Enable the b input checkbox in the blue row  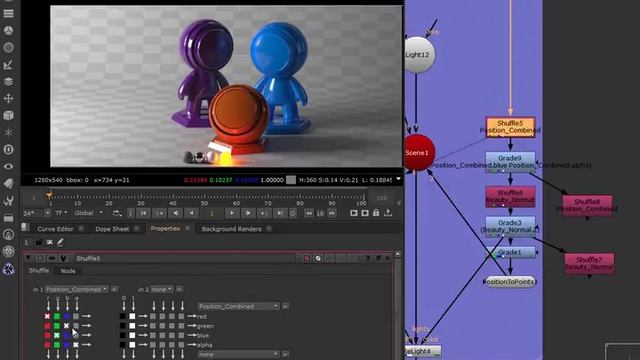pyautogui.click(x=66, y=335)
